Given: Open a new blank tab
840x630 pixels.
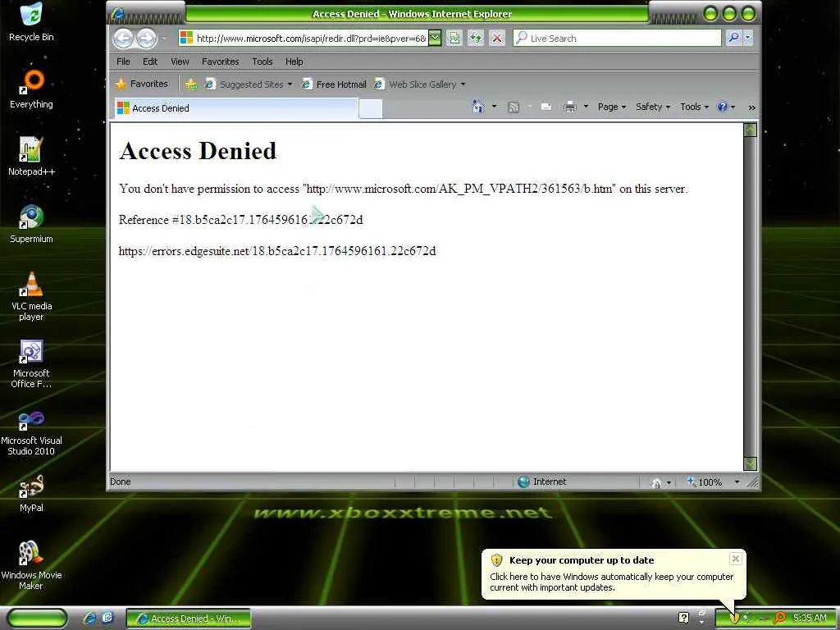Looking at the screenshot, I should 370,109.
